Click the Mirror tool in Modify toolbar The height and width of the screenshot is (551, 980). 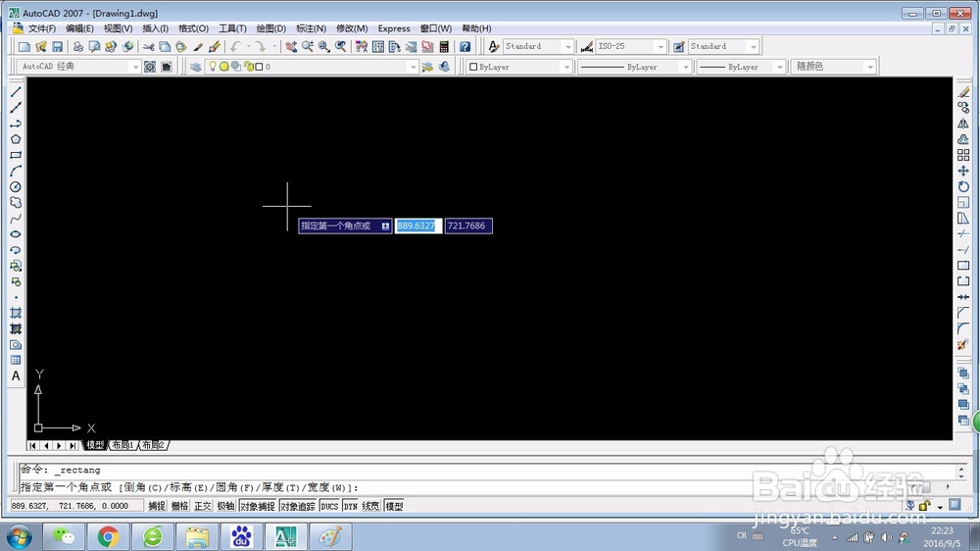pos(963,124)
